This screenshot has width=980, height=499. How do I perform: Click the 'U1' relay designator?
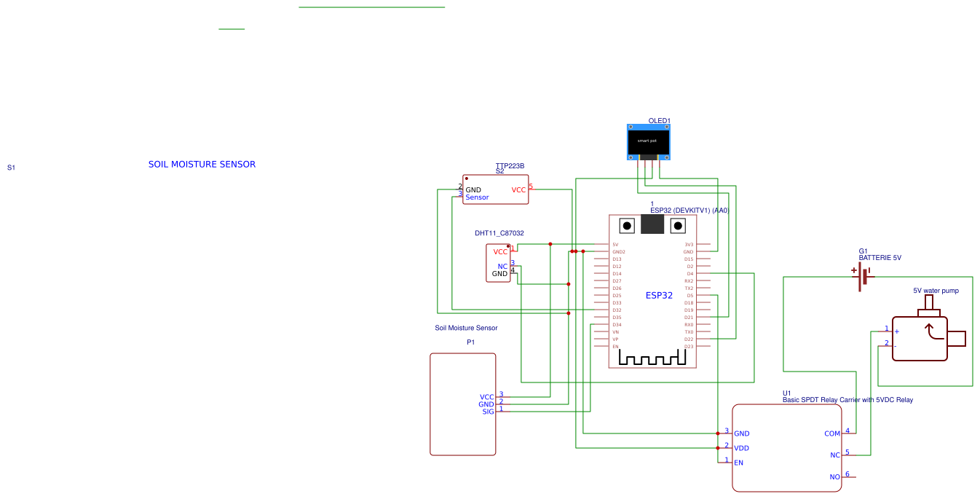pyautogui.click(x=787, y=393)
